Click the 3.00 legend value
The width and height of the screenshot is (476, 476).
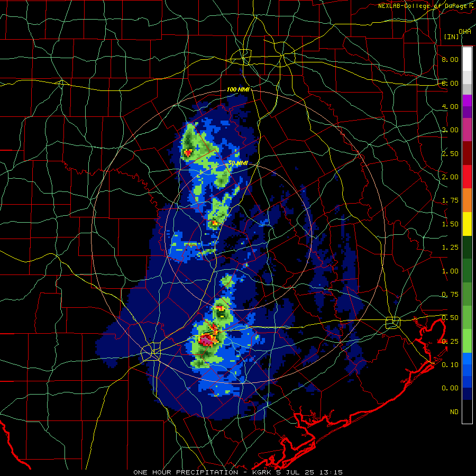[x=450, y=130]
